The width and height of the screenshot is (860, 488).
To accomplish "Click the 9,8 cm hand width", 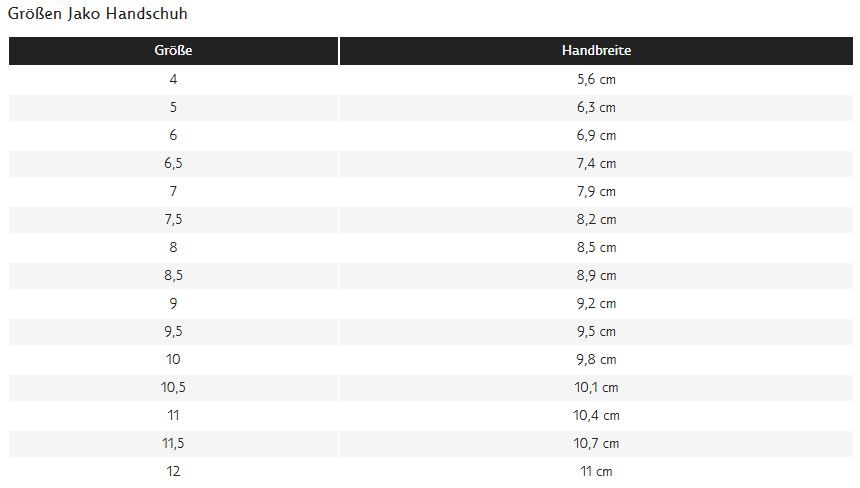I will 596,359.
